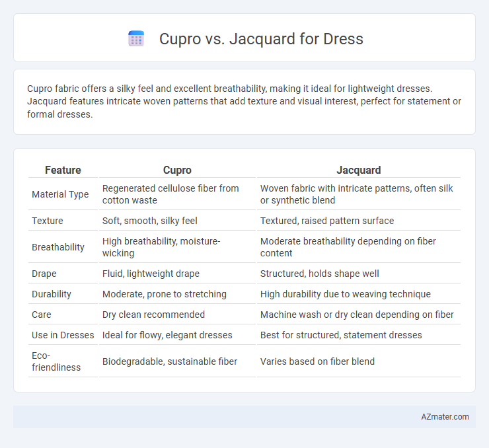Click 'Dry clean recommended' cell

(x=177, y=315)
